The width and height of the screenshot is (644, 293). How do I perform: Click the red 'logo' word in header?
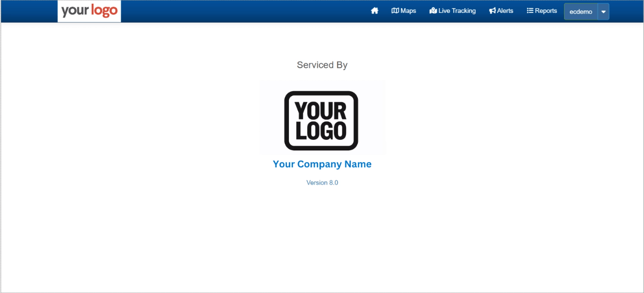coord(104,10)
